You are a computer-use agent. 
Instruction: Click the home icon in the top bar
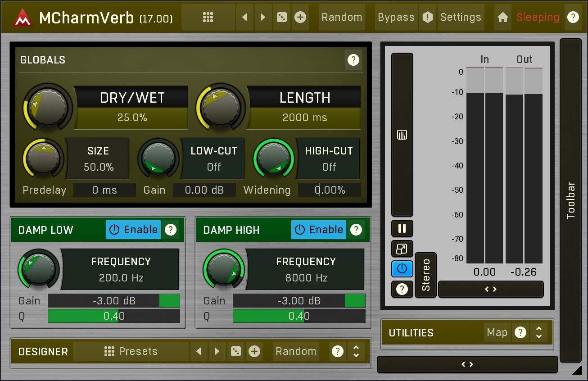tap(502, 18)
